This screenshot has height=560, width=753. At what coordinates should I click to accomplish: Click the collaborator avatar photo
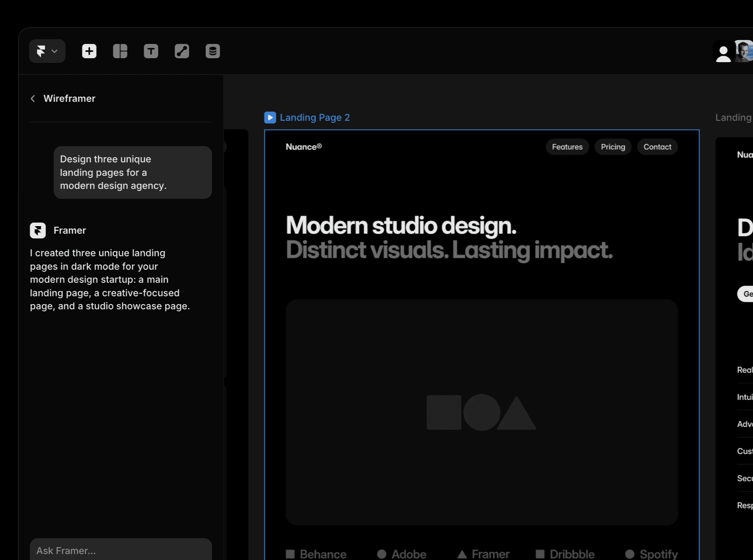click(744, 51)
